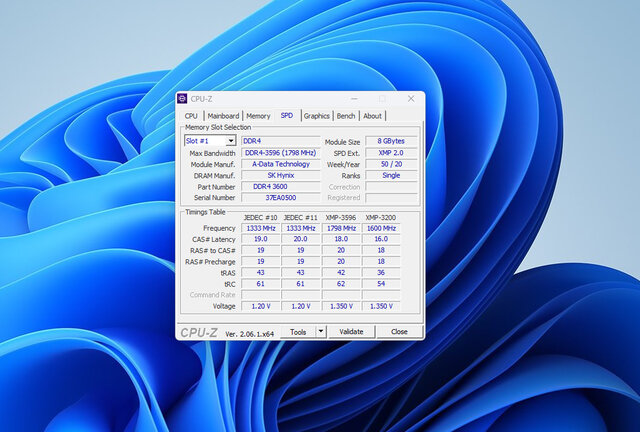
Task: Click the SPD tab
Action: [287, 116]
